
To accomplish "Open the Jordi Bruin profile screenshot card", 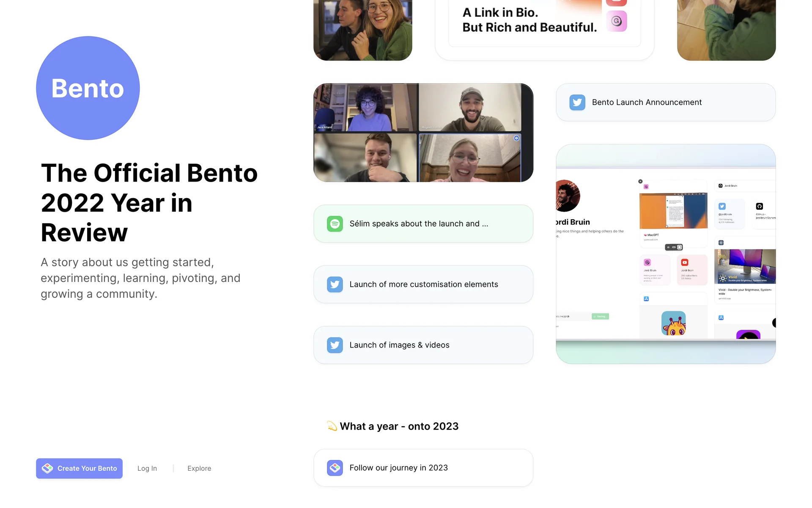I will pos(665,254).
